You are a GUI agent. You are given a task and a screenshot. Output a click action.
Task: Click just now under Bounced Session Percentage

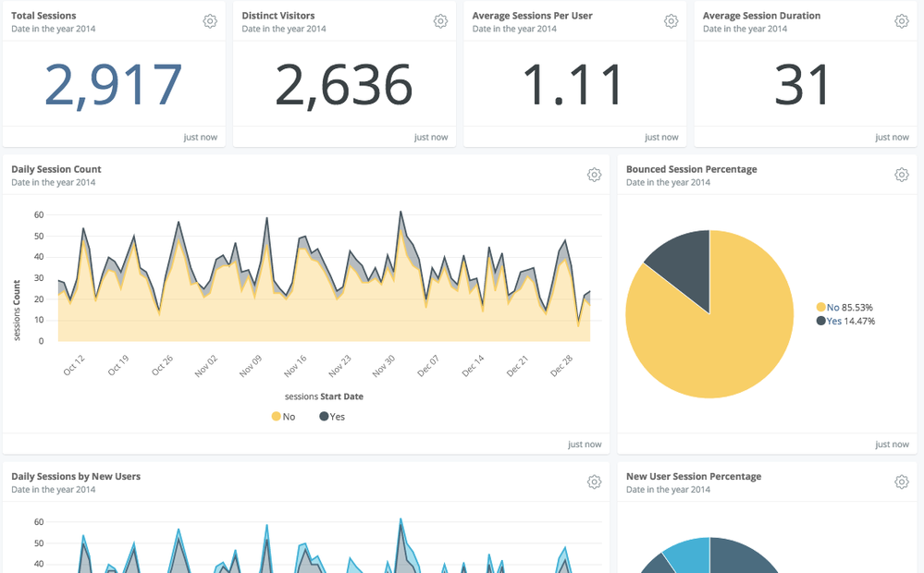893,445
